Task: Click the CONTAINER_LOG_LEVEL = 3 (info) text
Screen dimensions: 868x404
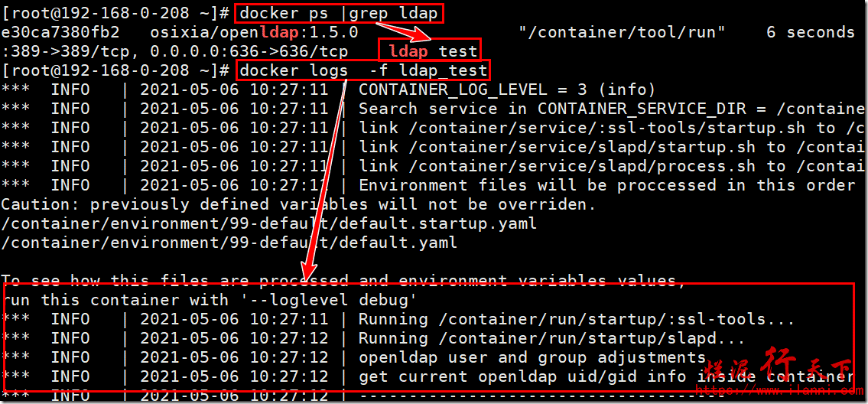Action: tap(507, 90)
